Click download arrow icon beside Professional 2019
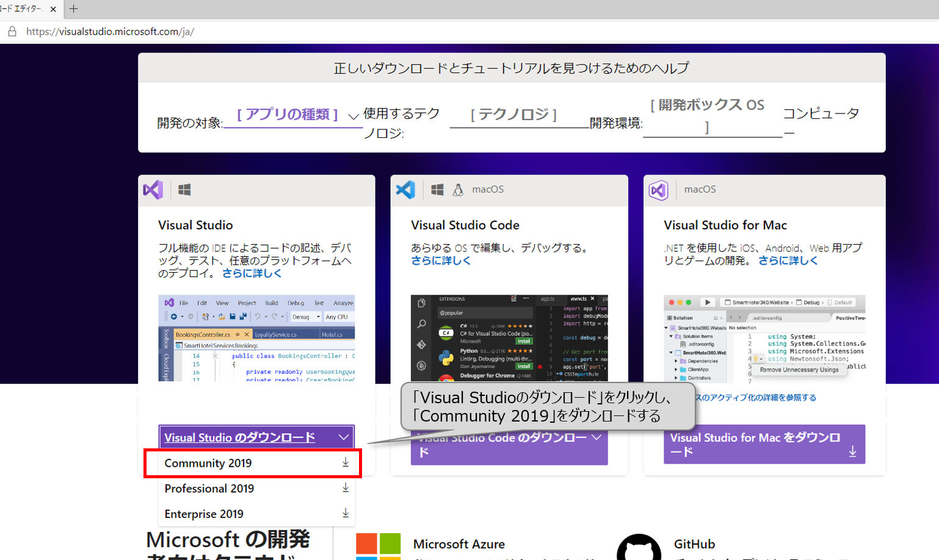The image size is (939, 560). pyautogui.click(x=346, y=488)
